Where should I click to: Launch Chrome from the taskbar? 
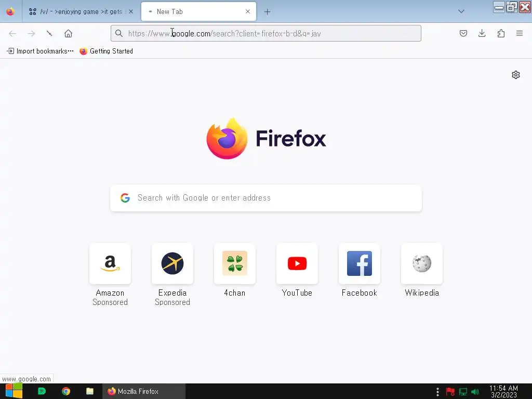pyautogui.click(x=66, y=391)
